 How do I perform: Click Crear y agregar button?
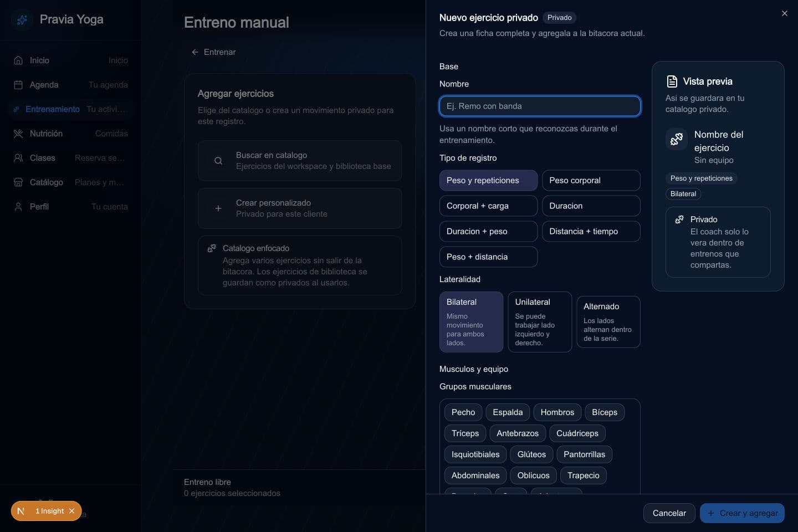[742, 513]
